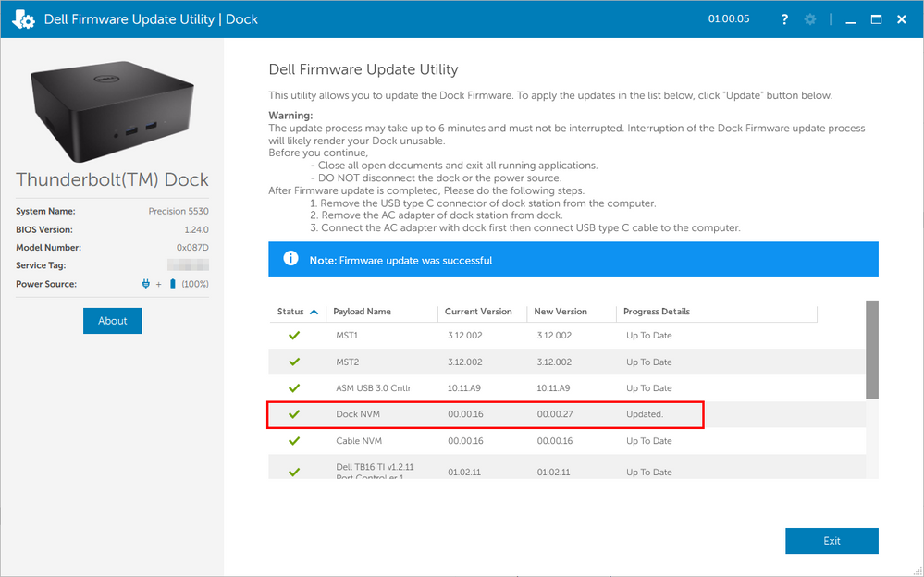
Task: Click the utility version number 01.00.05
Action: (x=729, y=18)
